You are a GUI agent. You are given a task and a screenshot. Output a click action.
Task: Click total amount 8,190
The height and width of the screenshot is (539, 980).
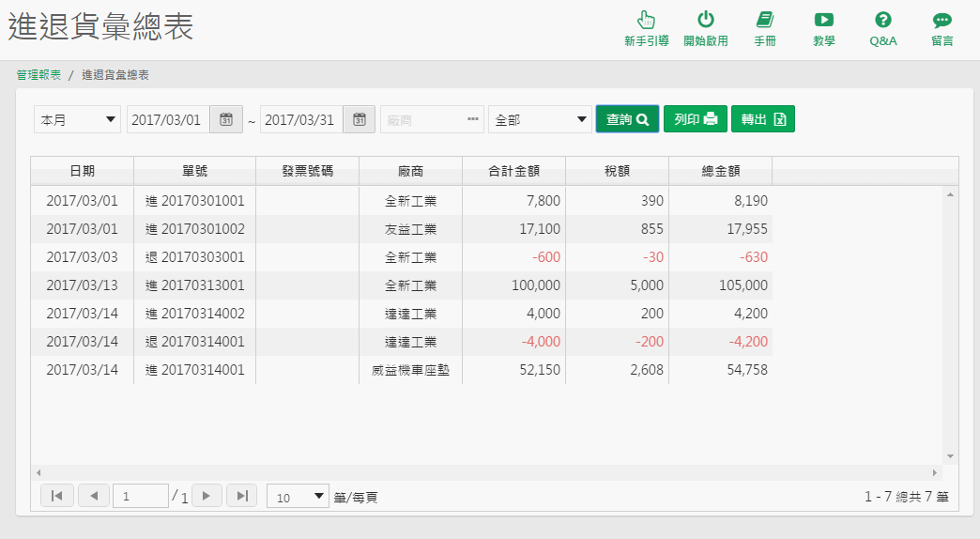(x=751, y=201)
